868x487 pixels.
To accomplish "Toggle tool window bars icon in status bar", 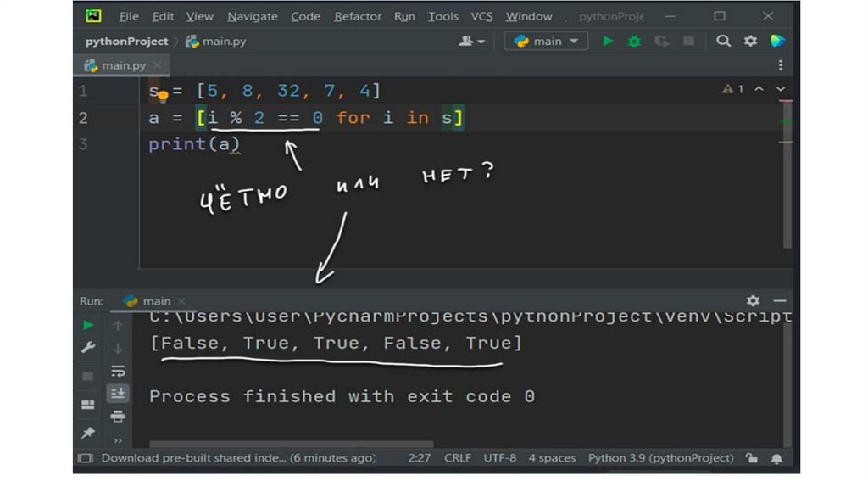I will pyautogui.click(x=86, y=458).
